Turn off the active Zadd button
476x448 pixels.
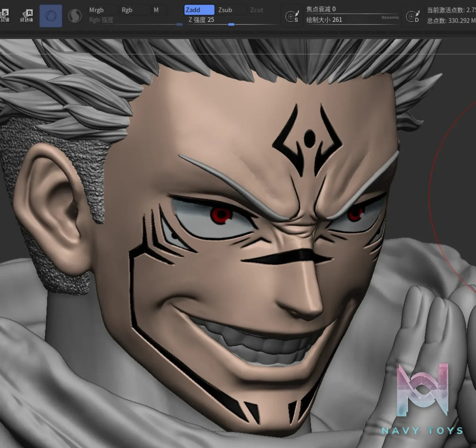pyautogui.click(x=199, y=10)
